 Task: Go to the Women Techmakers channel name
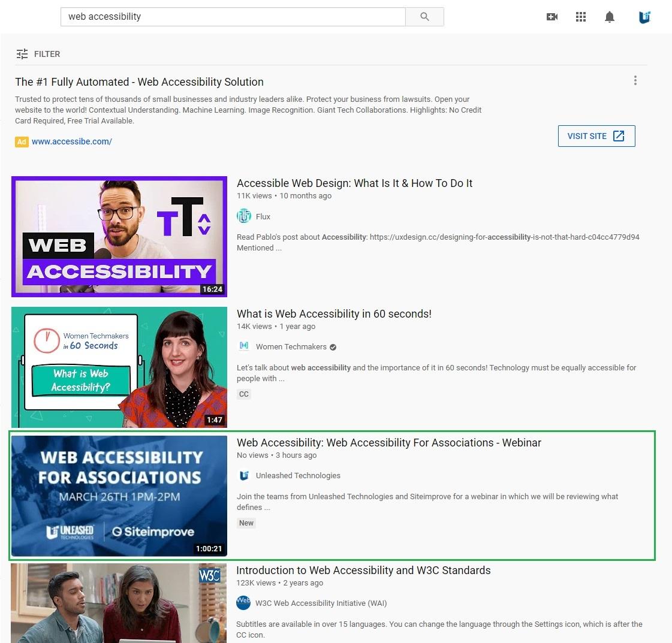(291, 346)
